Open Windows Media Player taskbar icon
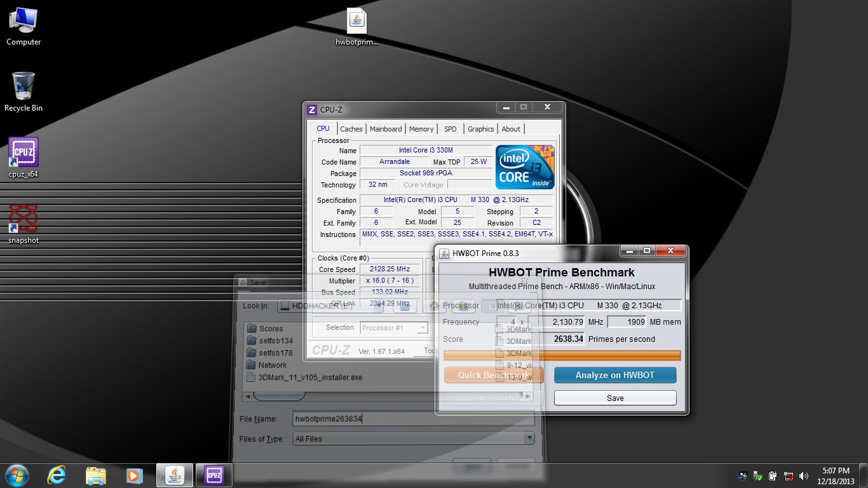This screenshot has height=488, width=868. point(134,475)
